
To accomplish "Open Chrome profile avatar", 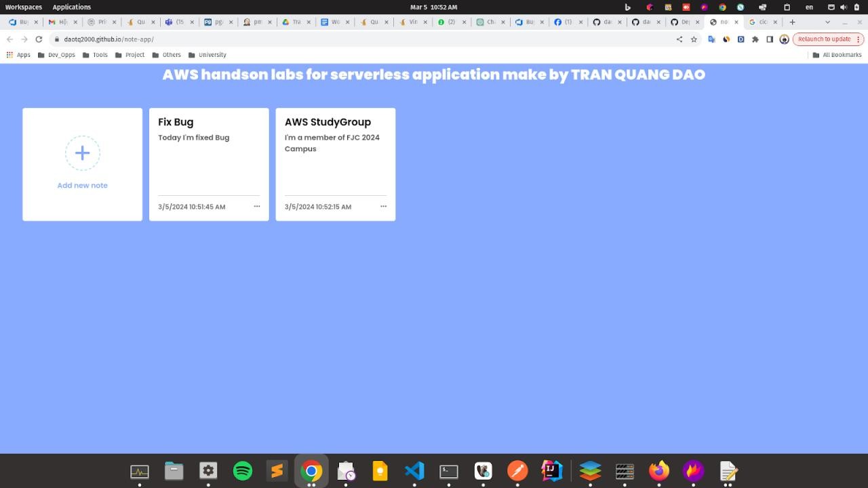I will pyautogui.click(x=785, y=39).
